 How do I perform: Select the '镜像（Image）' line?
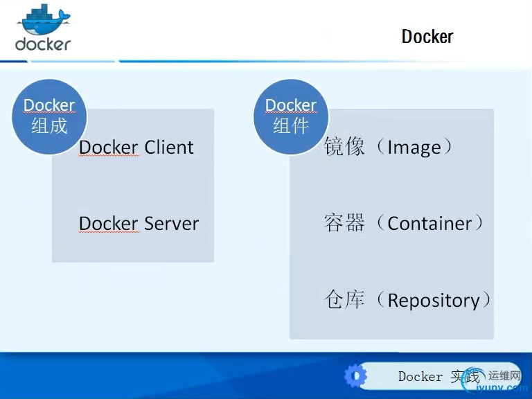pyautogui.click(x=389, y=147)
